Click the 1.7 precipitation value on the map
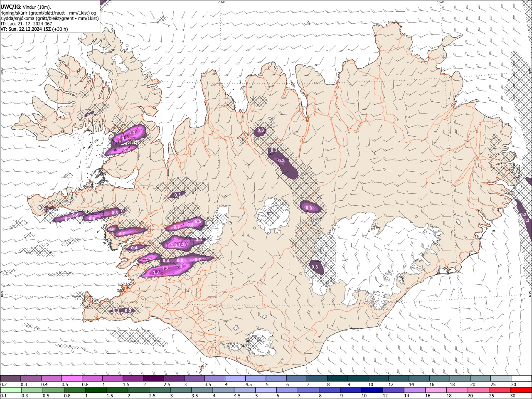 click(156, 272)
